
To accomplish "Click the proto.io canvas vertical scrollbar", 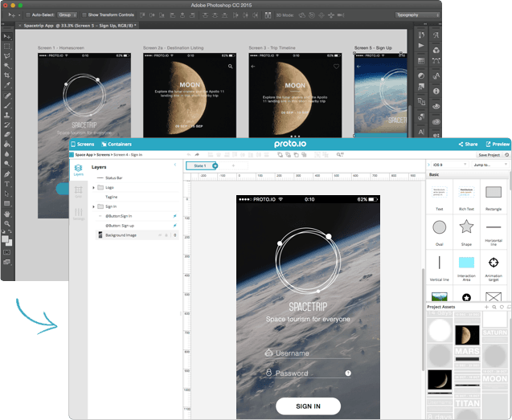I will 423,318.
